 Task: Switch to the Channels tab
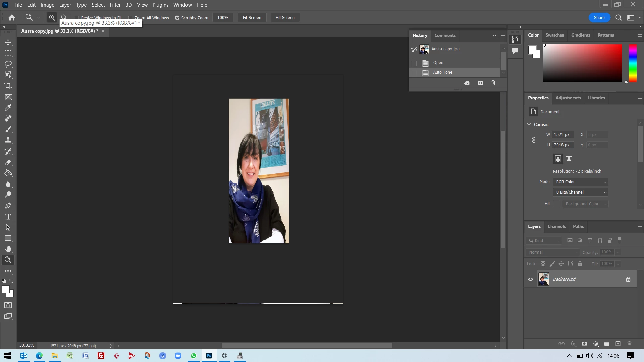556,226
